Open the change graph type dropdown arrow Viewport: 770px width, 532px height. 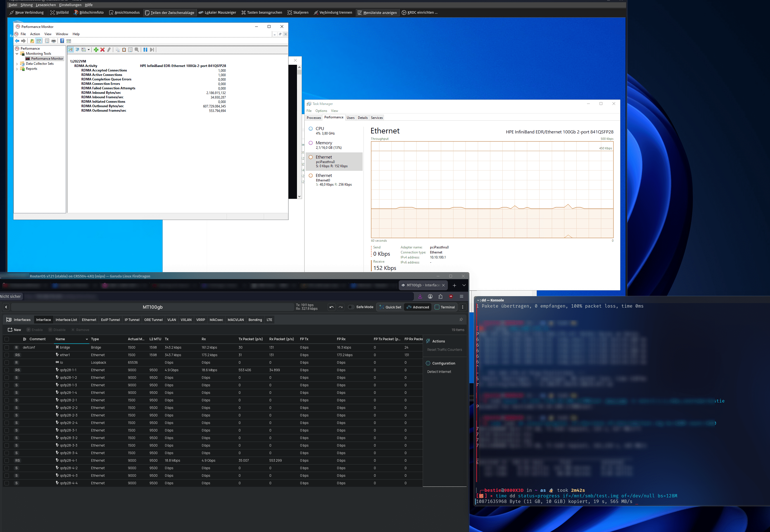89,50
